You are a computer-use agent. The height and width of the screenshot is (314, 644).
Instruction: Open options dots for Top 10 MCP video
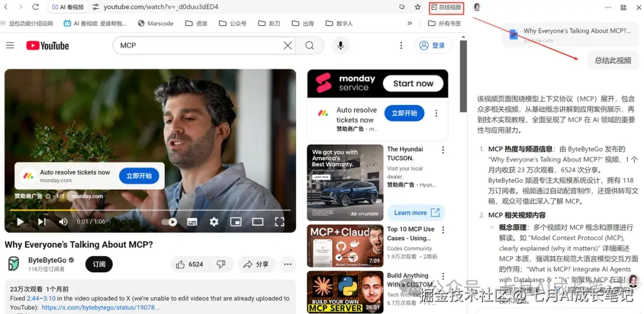coord(442,230)
